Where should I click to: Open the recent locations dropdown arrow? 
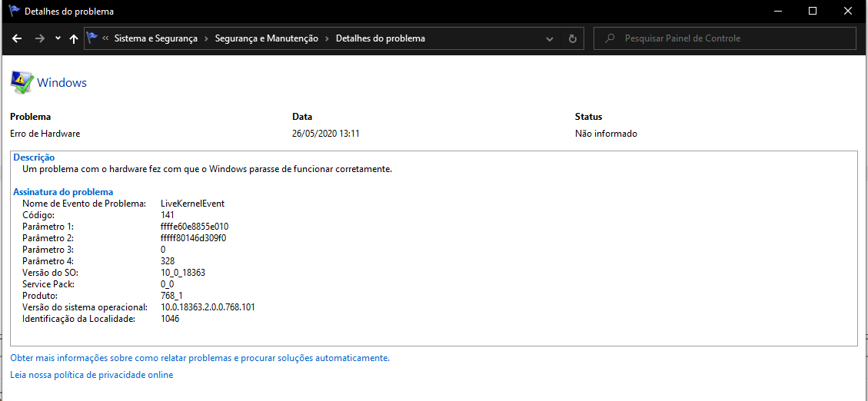point(58,38)
